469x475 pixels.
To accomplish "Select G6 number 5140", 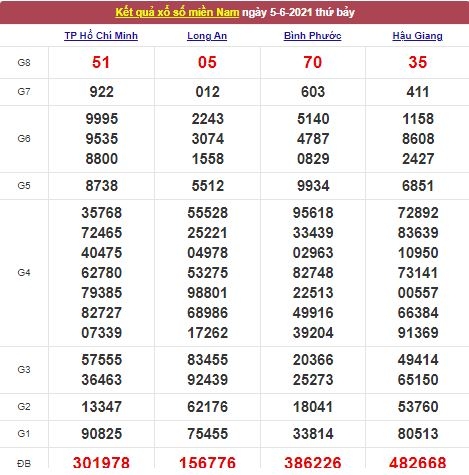I will [x=313, y=119].
